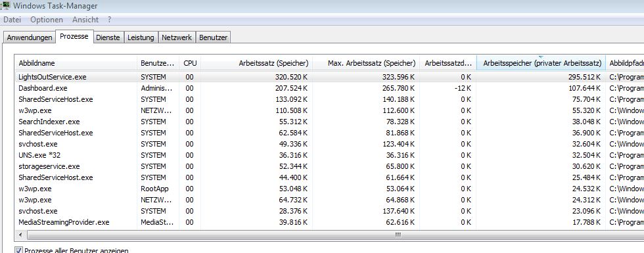This screenshot has width=644, height=253.
Task: Click the 137.640 K max working set value
Action: (398, 211)
